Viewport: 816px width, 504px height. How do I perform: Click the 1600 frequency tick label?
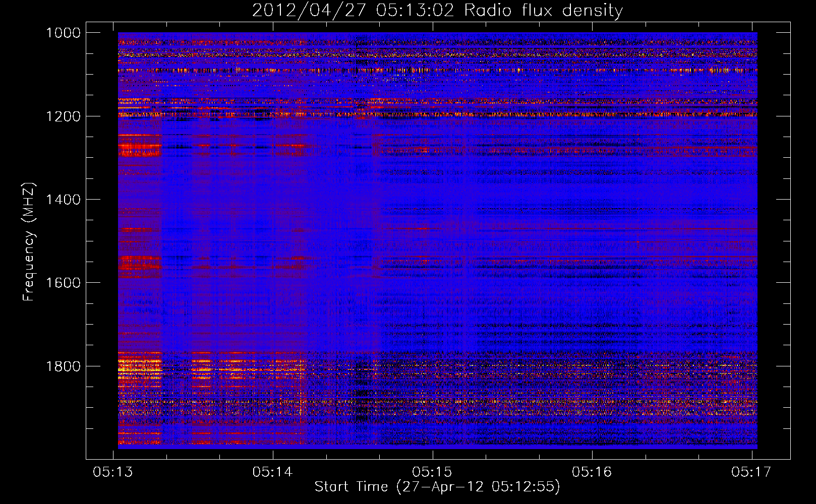pos(63,283)
